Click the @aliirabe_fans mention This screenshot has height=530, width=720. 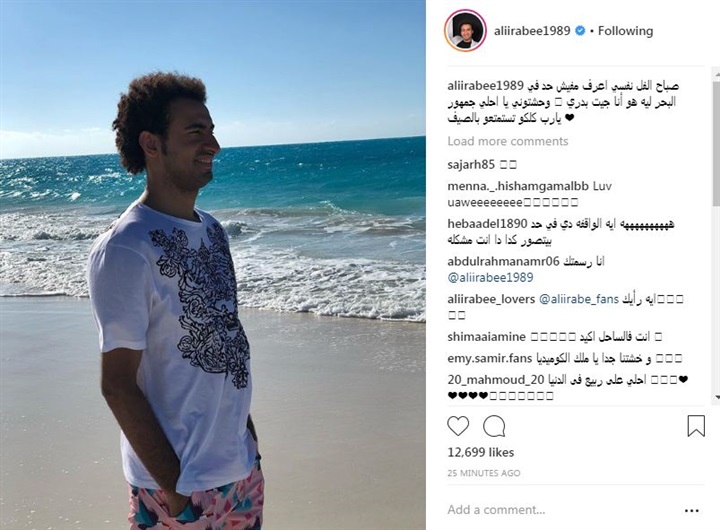(x=579, y=299)
